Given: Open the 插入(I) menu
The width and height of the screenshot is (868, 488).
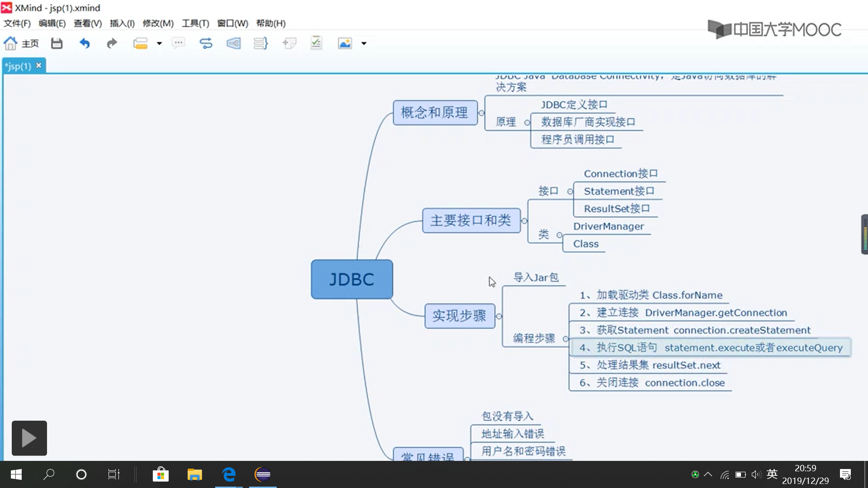Looking at the screenshot, I should 122,23.
